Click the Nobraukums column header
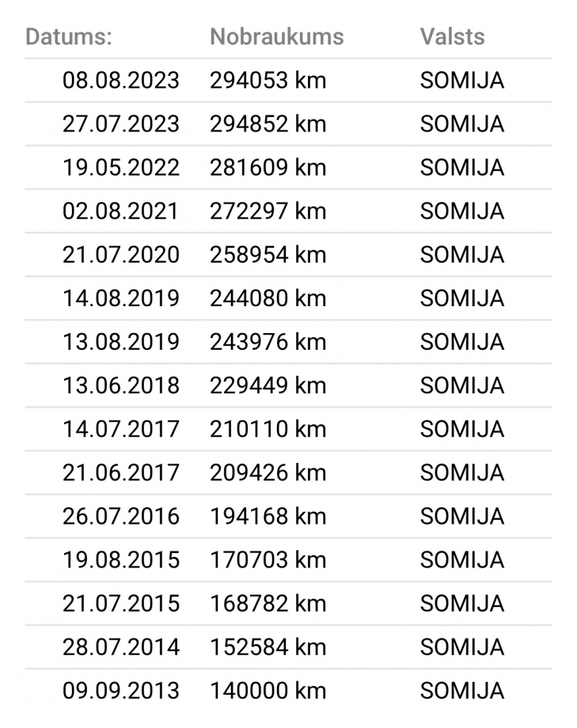The height and width of the screenshot is (728, 577). [x=277, y=36]
